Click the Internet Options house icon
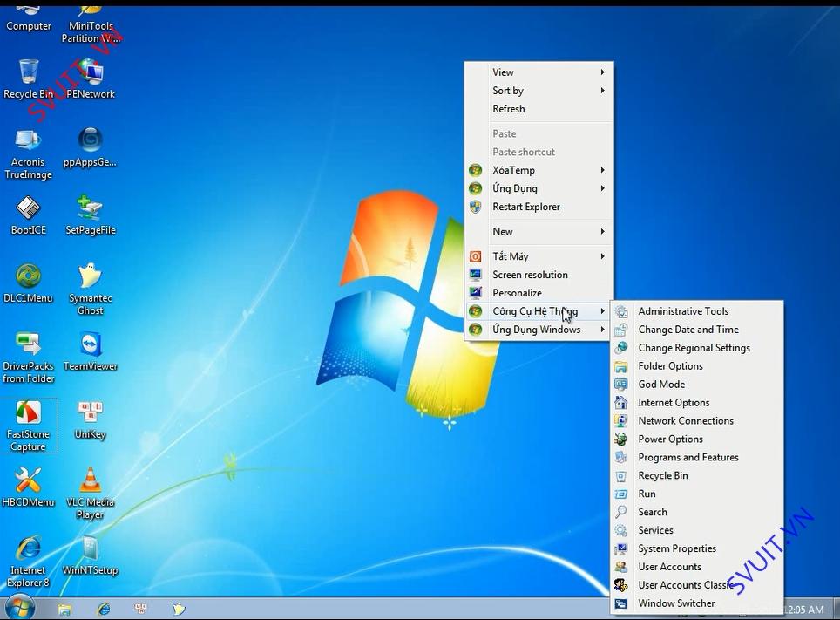Viewport: 840px width, 620px height. [621, 402]
